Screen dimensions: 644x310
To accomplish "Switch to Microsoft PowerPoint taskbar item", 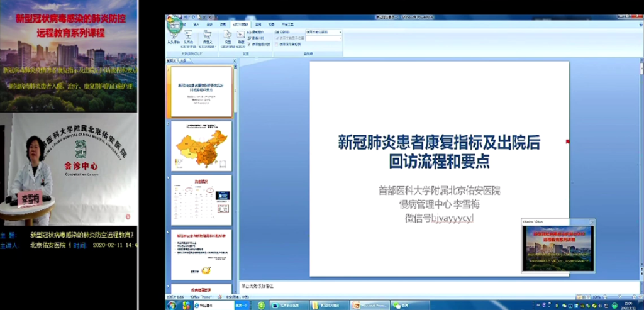I will pyautogui.click(x=369, y=306).
